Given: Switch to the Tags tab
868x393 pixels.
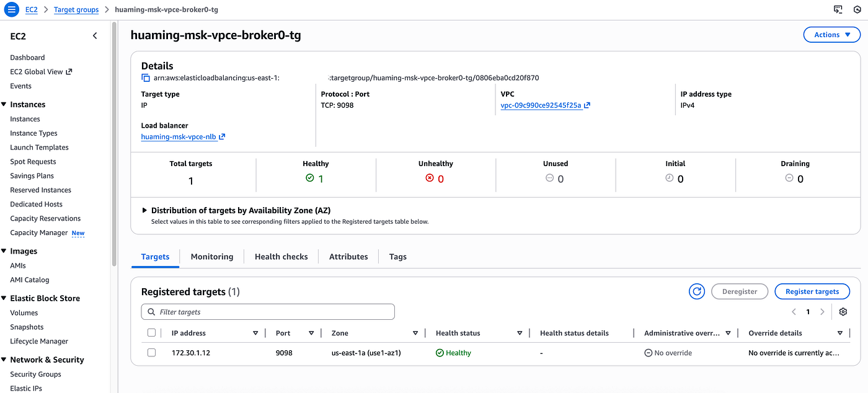Looking at the screenshot, I should 398,257.
